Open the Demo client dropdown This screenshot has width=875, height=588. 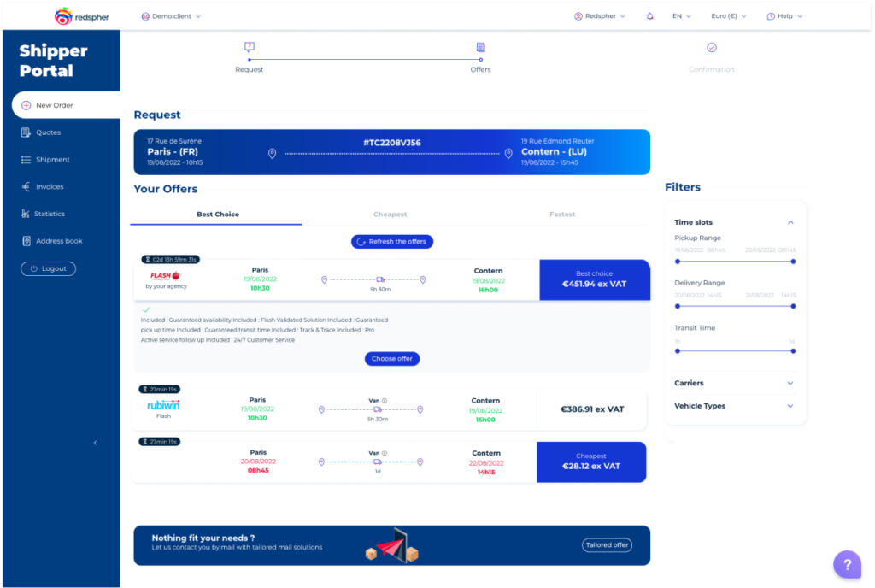click(171, 16)
